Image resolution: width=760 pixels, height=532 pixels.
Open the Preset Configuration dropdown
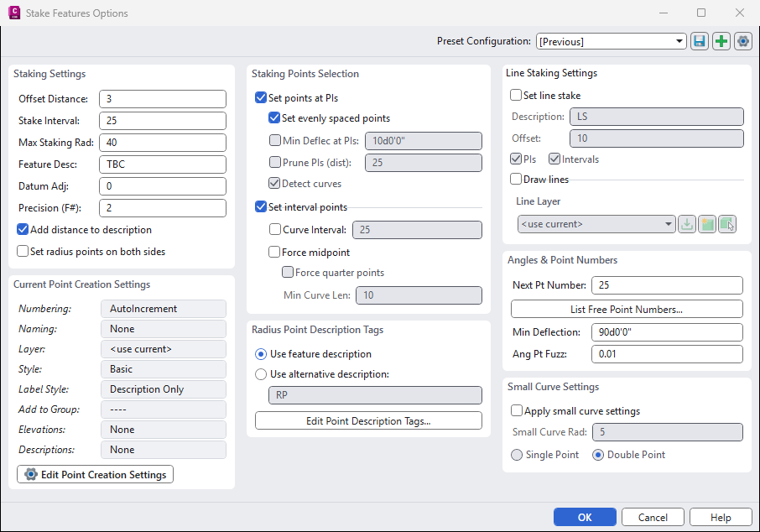click(x=611, y=41)
